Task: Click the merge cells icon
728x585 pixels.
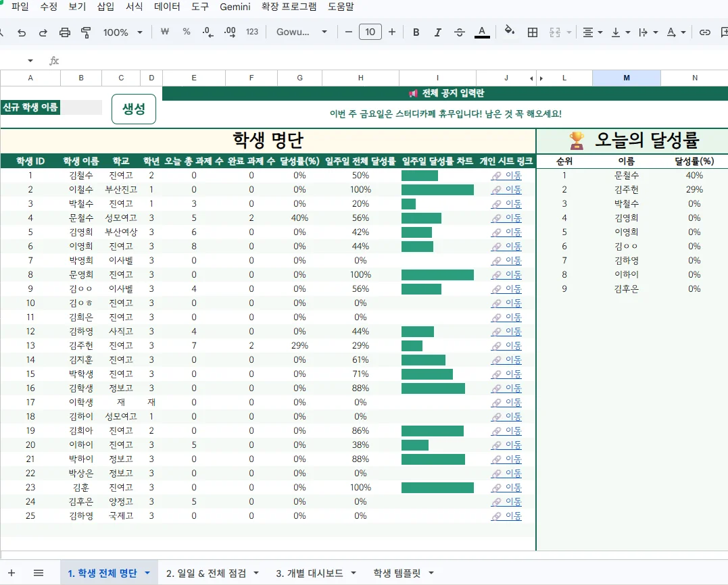Action: click(555, 32)
